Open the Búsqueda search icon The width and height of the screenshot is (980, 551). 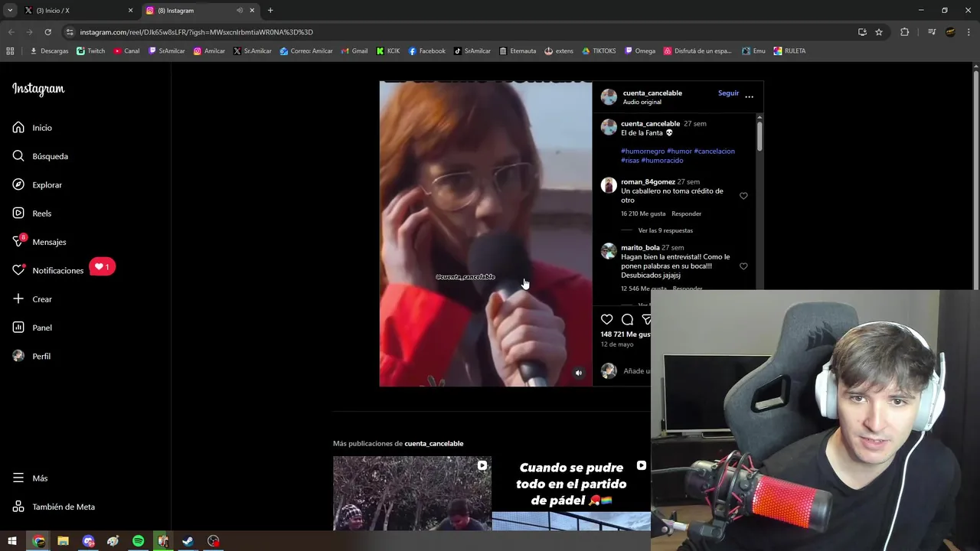click(x=18, y=156)
